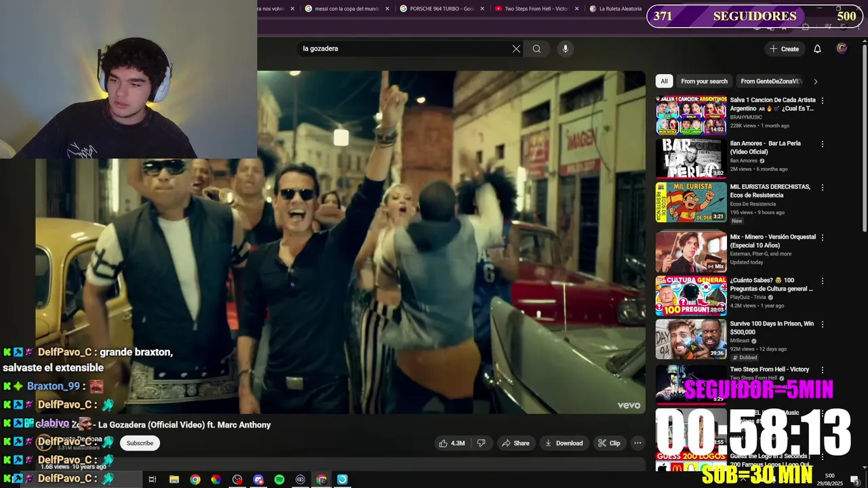Open MIL EURISTAS DERECHISTAS thumbnail
This screenshot has width=868, height=488.
click(x=691, y=201)
